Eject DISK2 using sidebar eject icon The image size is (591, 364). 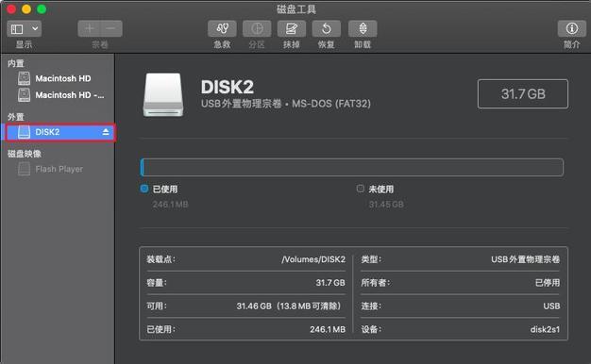(106, 132)
